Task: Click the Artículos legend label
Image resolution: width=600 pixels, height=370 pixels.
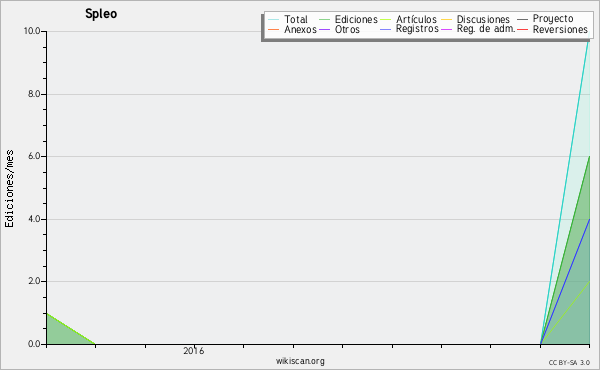Action: click(x=416, y=19)
